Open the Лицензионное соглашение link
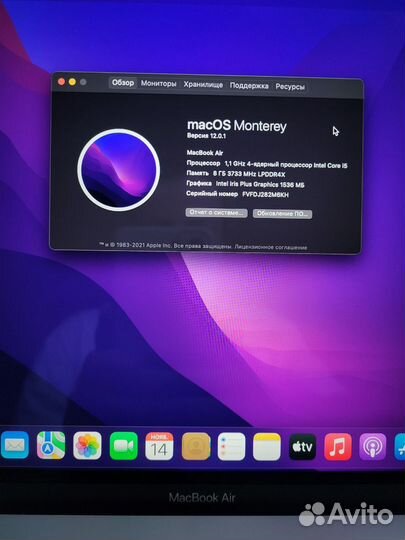 [x=271, y=247]
